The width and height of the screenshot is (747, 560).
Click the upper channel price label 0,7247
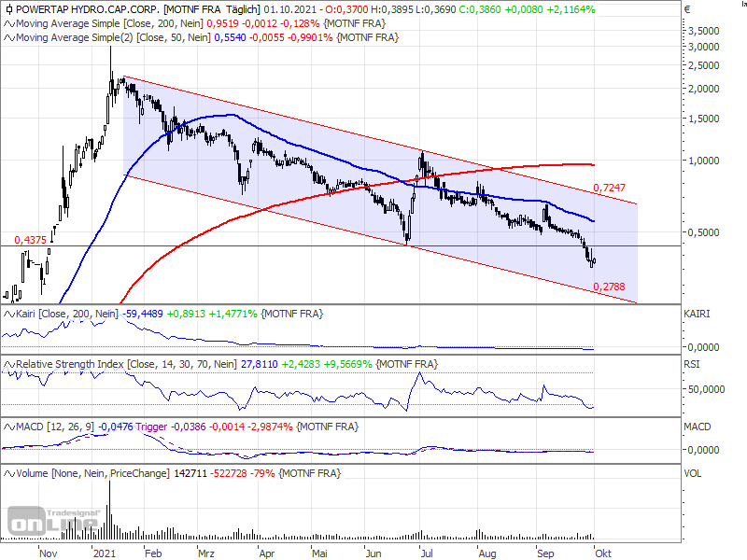click(x=609, y=189)
